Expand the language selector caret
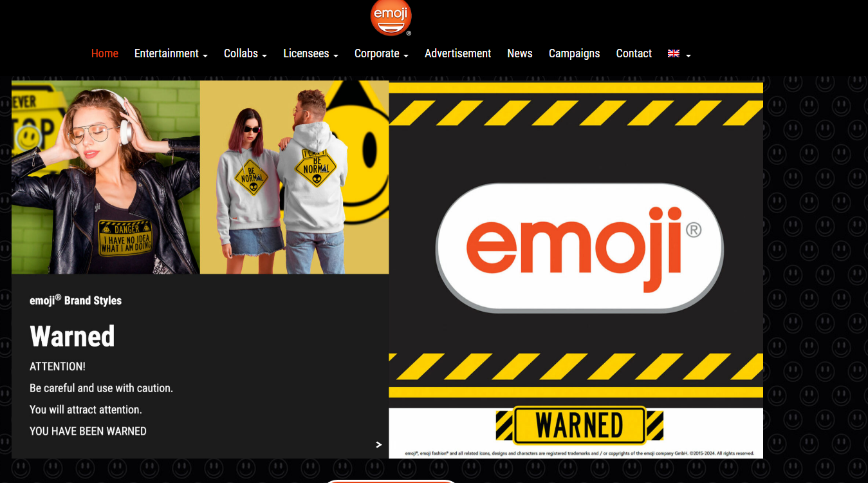The width and height of the screenshot is (868, 483). [x=688, y=55]
